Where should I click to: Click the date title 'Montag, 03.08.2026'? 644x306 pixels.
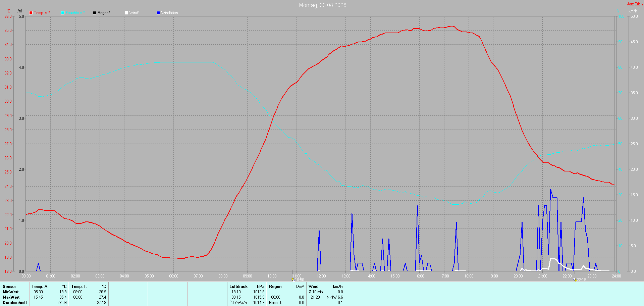pos(323,5)
